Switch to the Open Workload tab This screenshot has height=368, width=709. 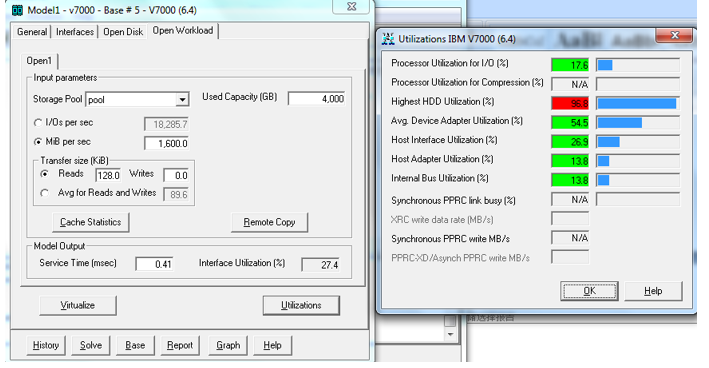[x=183, y=31]
